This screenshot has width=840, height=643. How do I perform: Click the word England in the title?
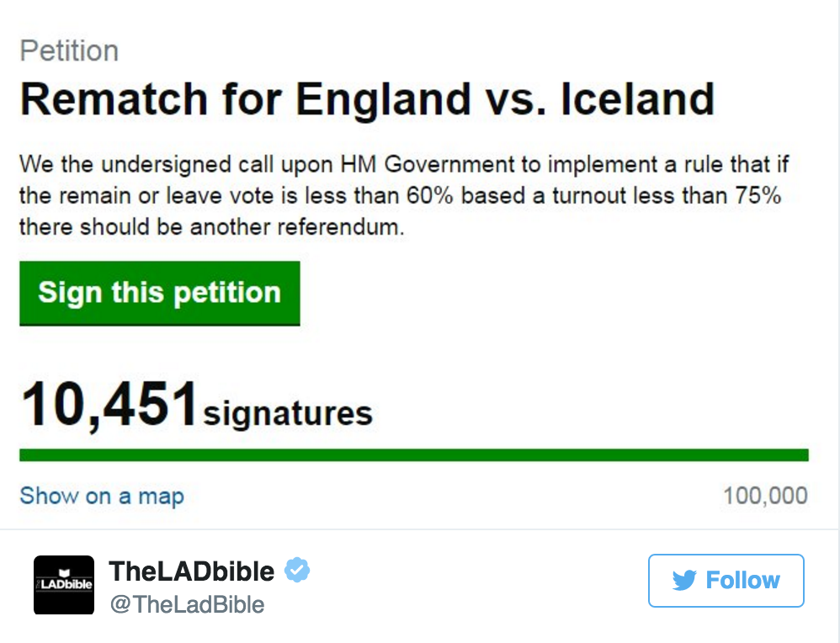point(384,99)
